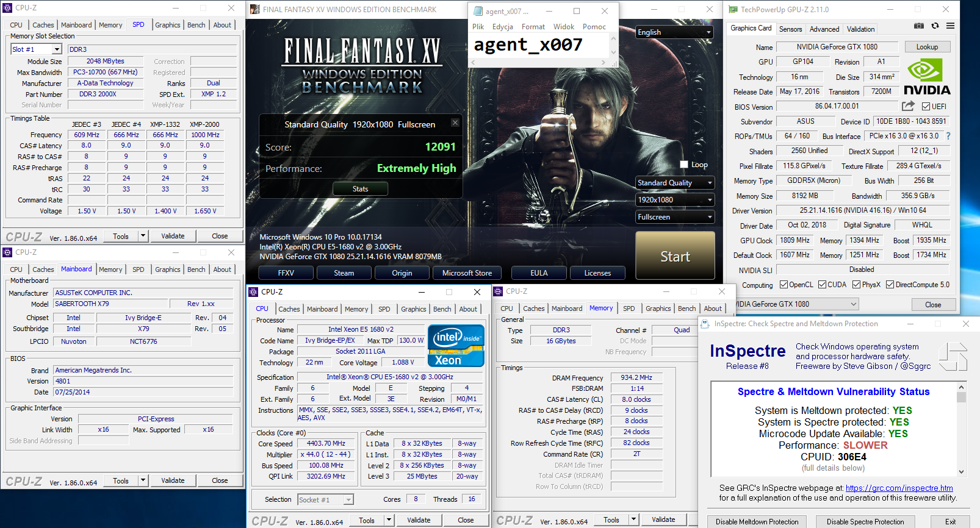Click Disable Spectre Protection button
The width and height of the screenshot is (980, 528).
click(x=865, y=522)
